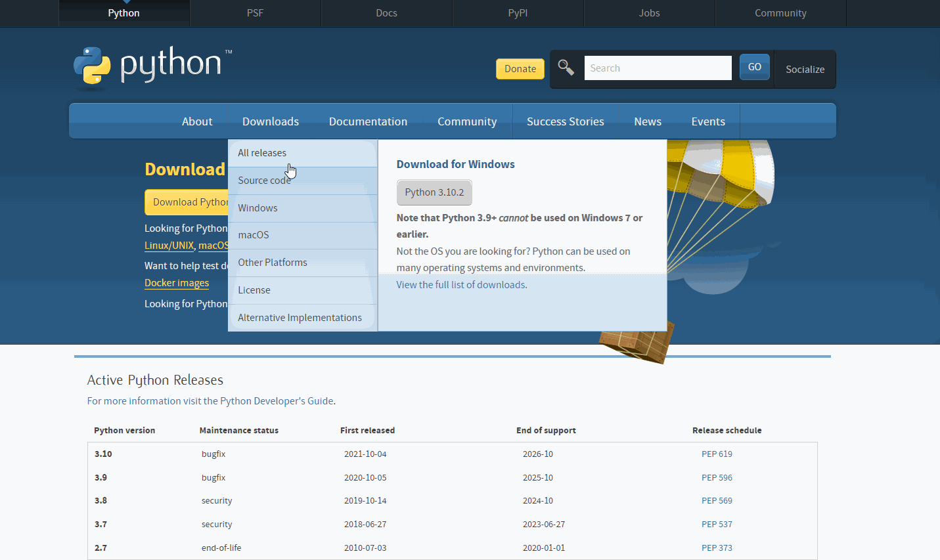Choose macOS in the Downloads submenu
The width and height of the screenshot is (940, 560).
[302, 235]
